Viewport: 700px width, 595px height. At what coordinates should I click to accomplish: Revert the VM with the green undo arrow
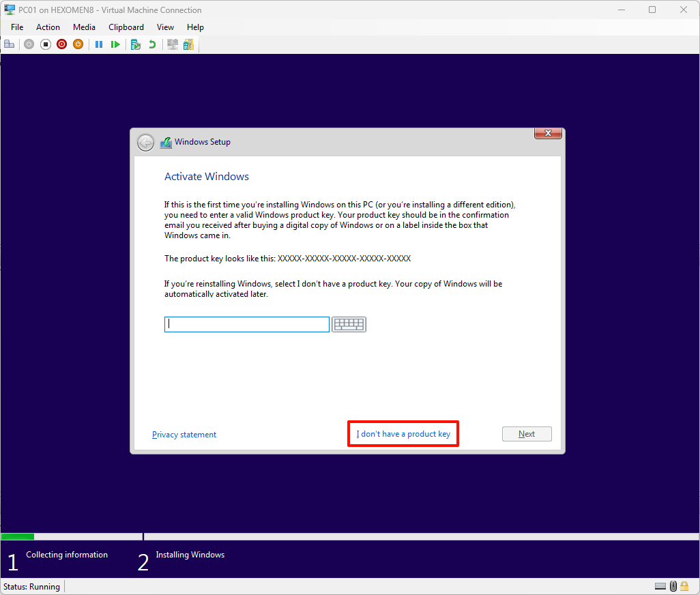(152, 44)
